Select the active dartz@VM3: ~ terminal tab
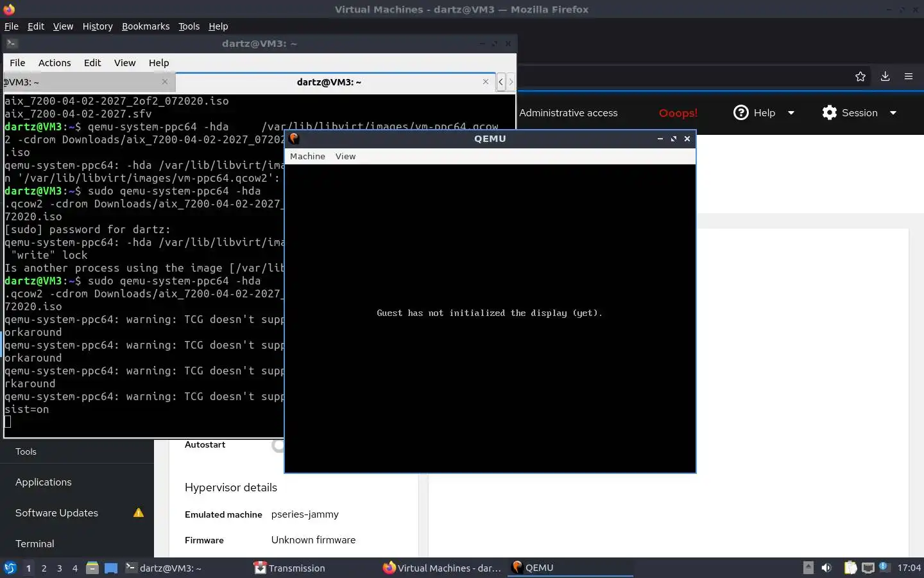Image resolution: width=924 pixels, height=578 pixels. pos(335,82)
